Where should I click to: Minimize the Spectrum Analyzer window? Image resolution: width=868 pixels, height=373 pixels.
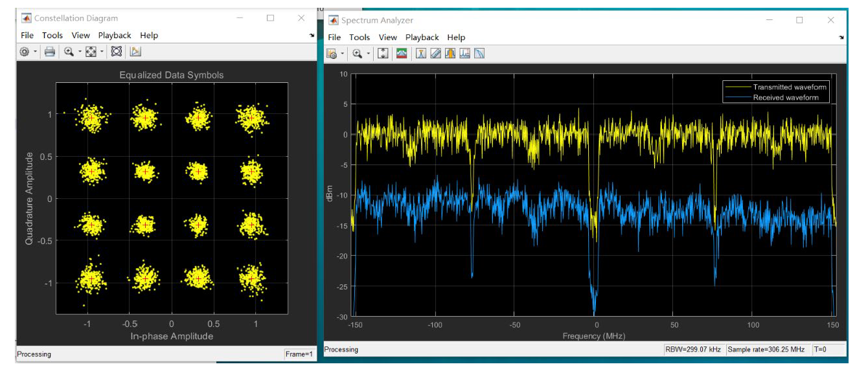pos(768,20)
